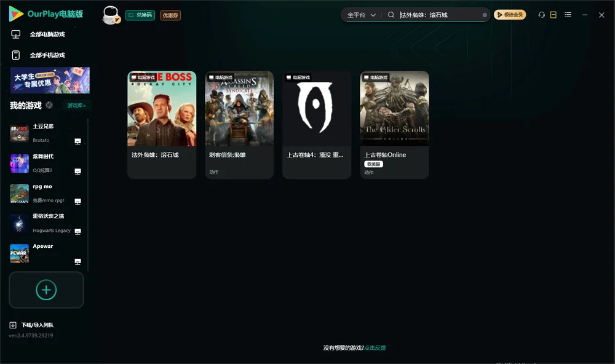The height and width of the screenshot is (364, 615).
Task: Click the 上古卷轴Online title text
Action: [x=385, y=155]
